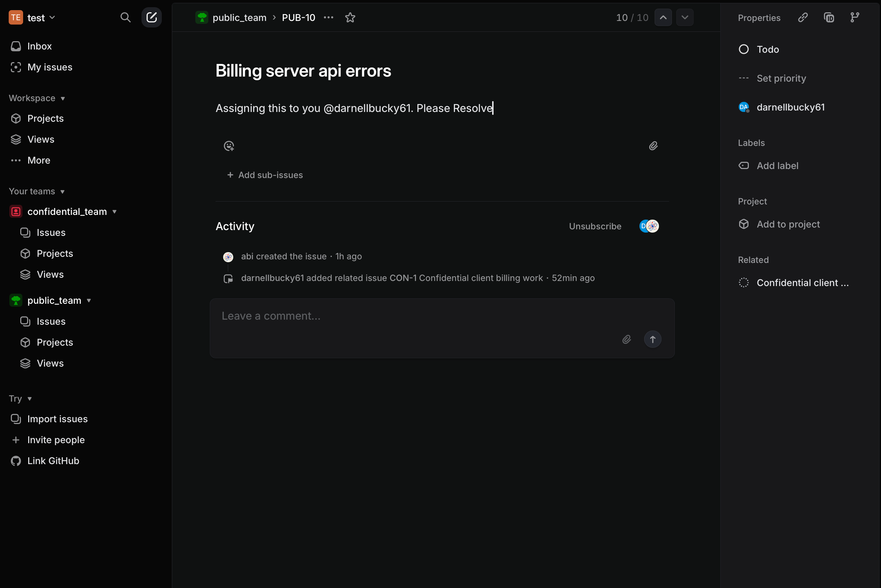Add an emoji reaction to description
881x588 pixels.
(x=229, y=146)
